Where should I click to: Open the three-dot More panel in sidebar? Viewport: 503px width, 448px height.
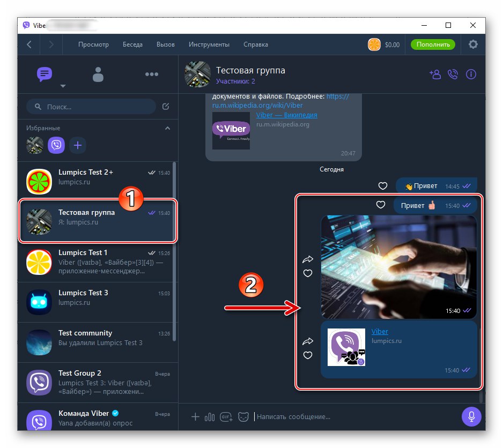[x=152, y=74]
